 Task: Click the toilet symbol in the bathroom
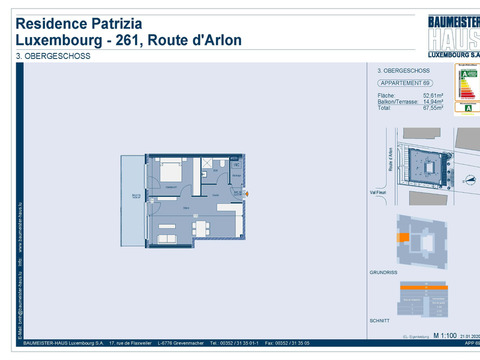click(222, 163)
